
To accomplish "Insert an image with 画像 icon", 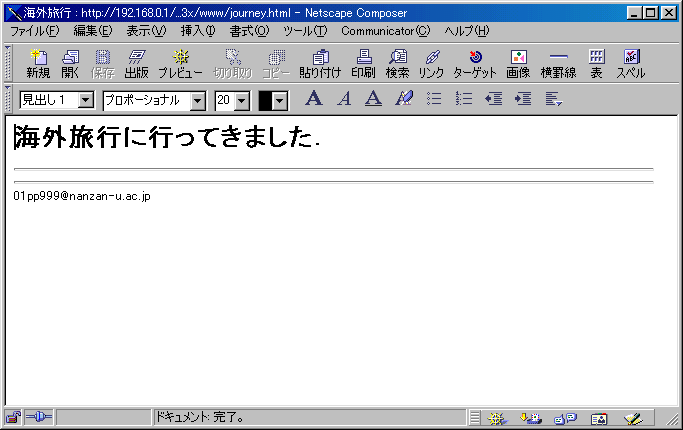I will point(518,64).
